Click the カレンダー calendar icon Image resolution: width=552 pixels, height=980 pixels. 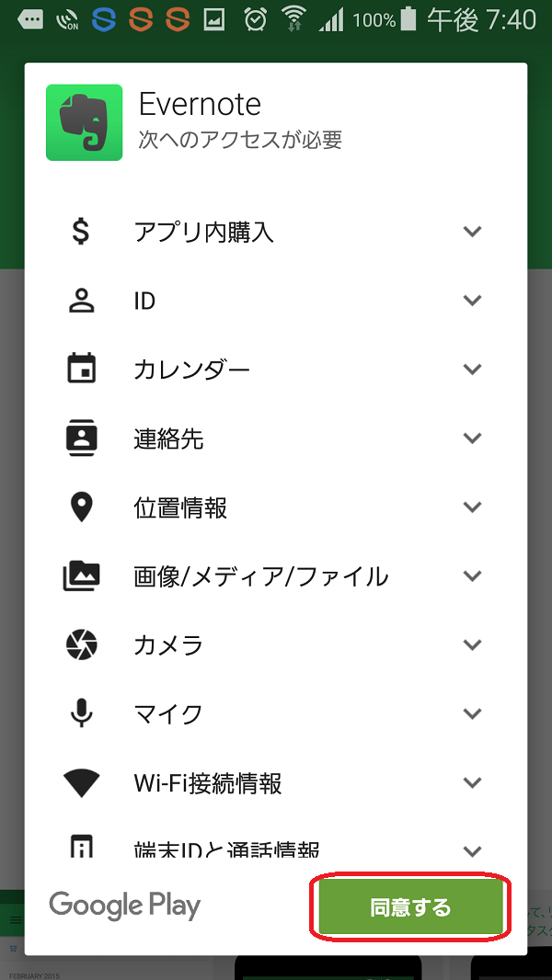[81, 369]
